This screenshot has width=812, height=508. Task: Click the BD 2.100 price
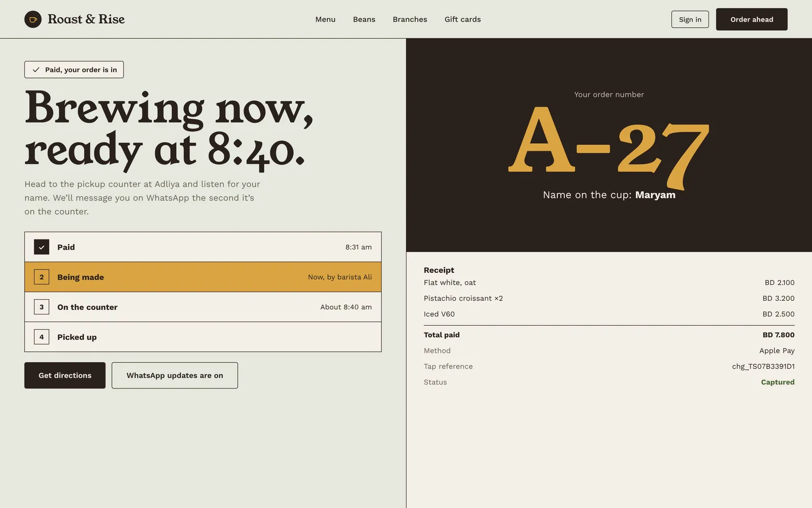coord(780,282)
